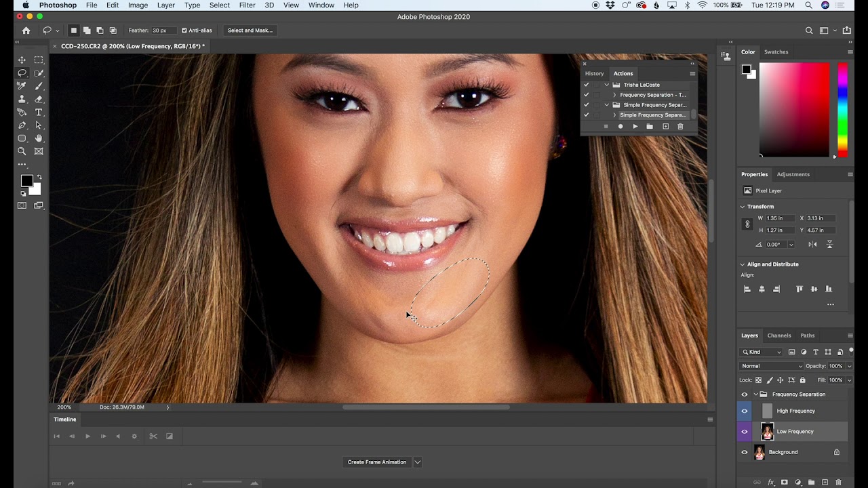The height and width of the screenshot is (488, 868).
Task: Swap foreground and background colors
Action: [39, 177]
